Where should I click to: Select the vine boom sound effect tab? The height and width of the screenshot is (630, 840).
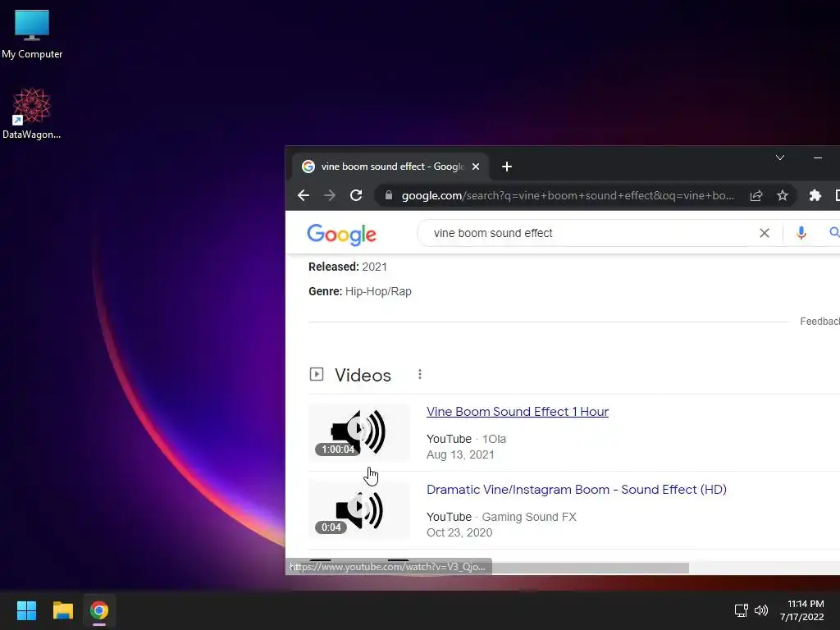point(390,167)
